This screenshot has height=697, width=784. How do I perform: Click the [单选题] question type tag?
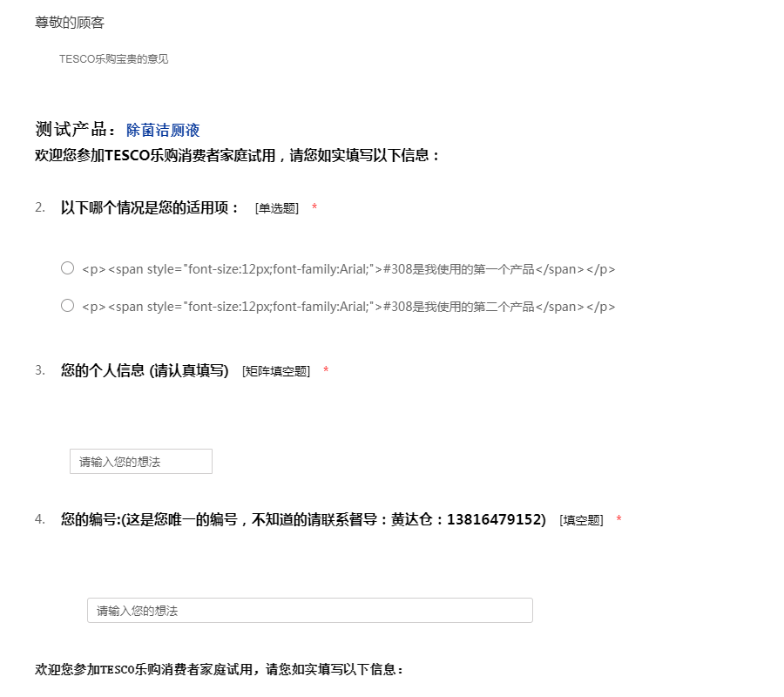pyautogui.click(x=277, y=208)
